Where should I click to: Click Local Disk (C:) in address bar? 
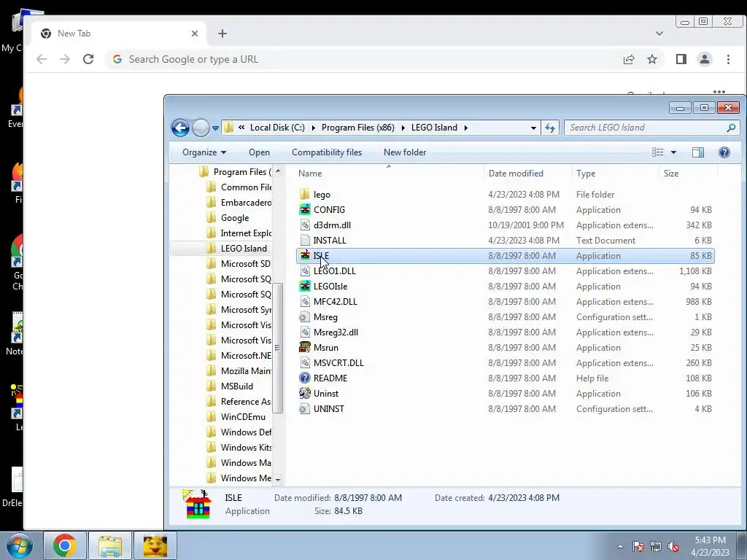[x=277, y=128]
